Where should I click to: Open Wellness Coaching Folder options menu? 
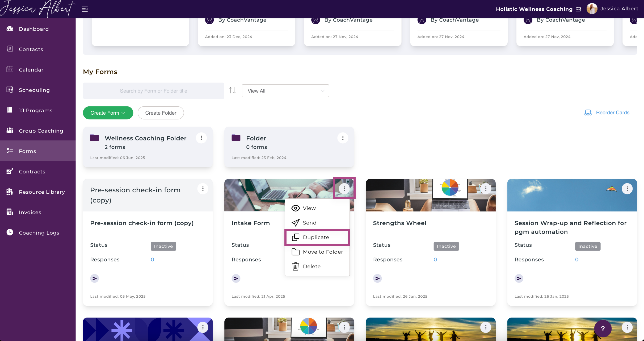pos(201,138)
